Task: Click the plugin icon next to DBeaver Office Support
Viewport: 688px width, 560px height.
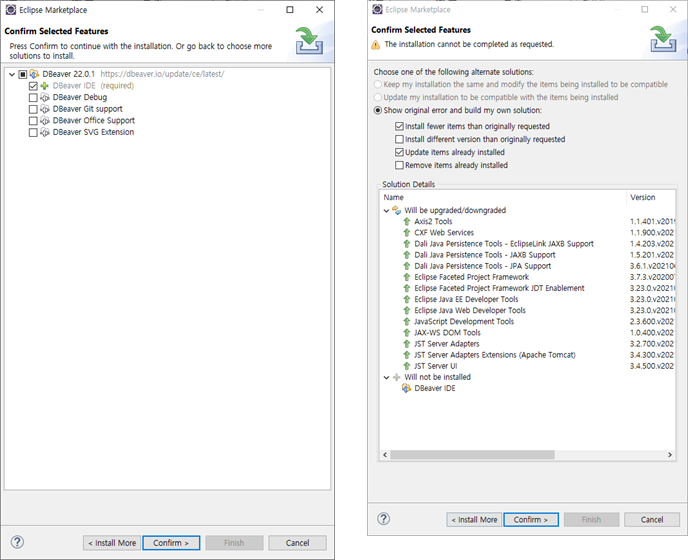Action: [x=44, y=120]
